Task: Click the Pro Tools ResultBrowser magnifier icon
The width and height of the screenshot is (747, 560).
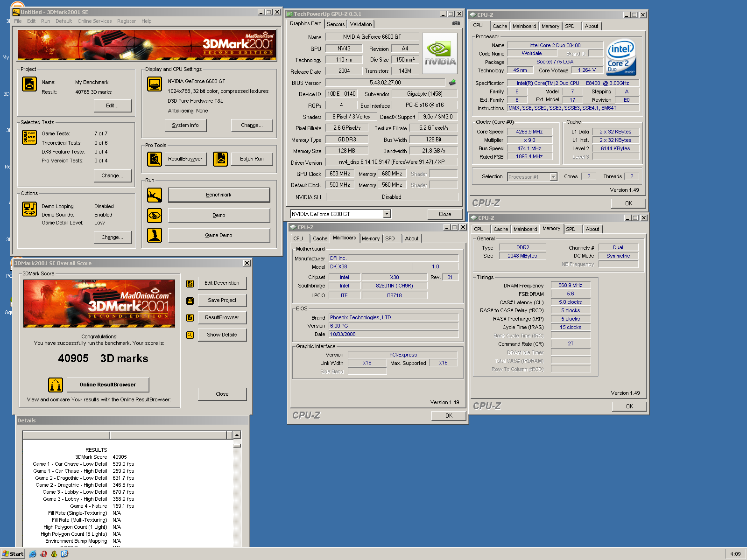Action: coord(155,159)
